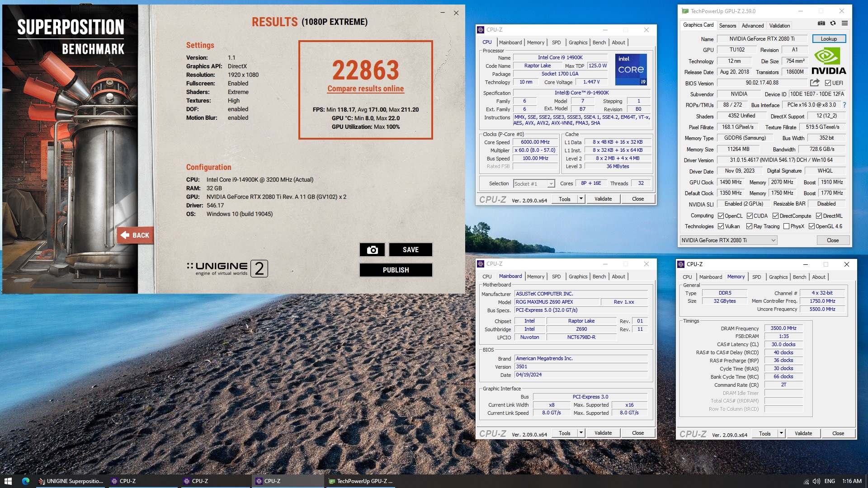Click the taskbar clock 1:16 AM
Viewport: 868px width, 488px height.
[x=852, y=481]
